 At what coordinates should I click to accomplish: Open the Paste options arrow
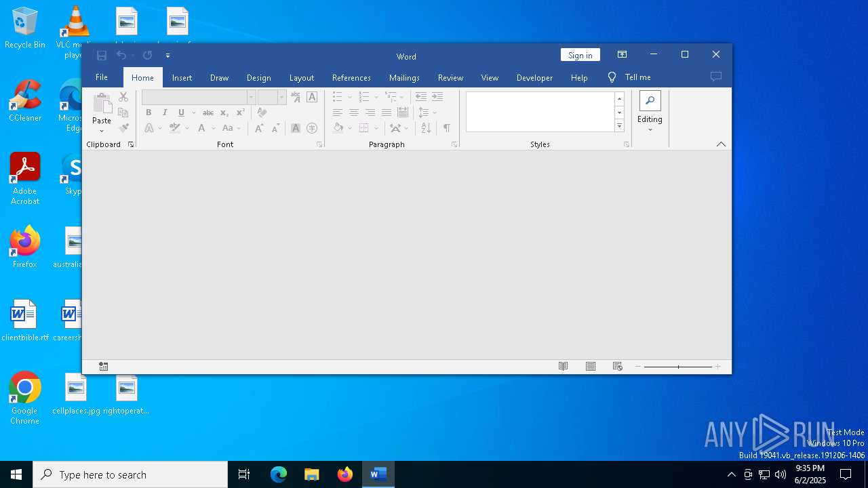[102, 130]
